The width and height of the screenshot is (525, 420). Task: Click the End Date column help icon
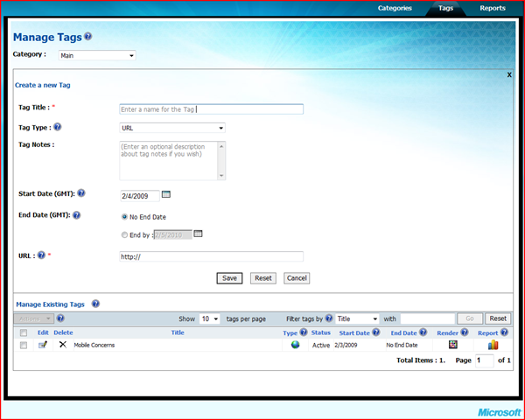(423, 332)
